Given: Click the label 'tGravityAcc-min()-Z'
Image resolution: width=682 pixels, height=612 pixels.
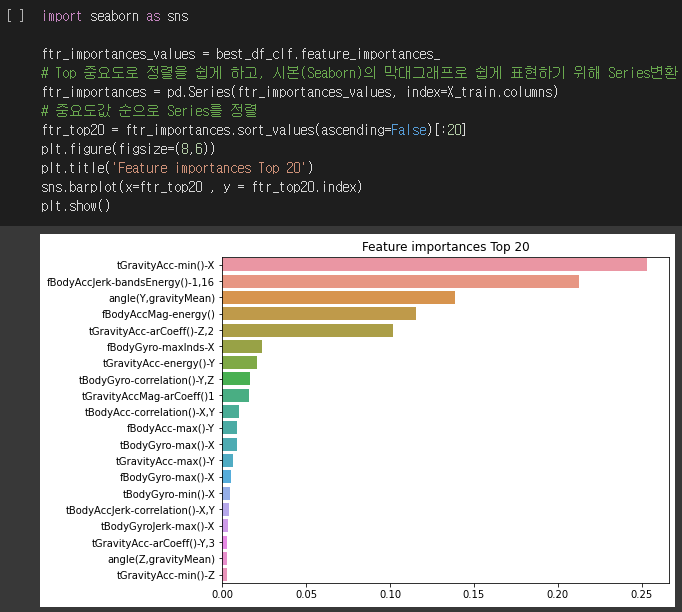Looking at the screenshot, I should pyautogui.click(x=166, y=575).
